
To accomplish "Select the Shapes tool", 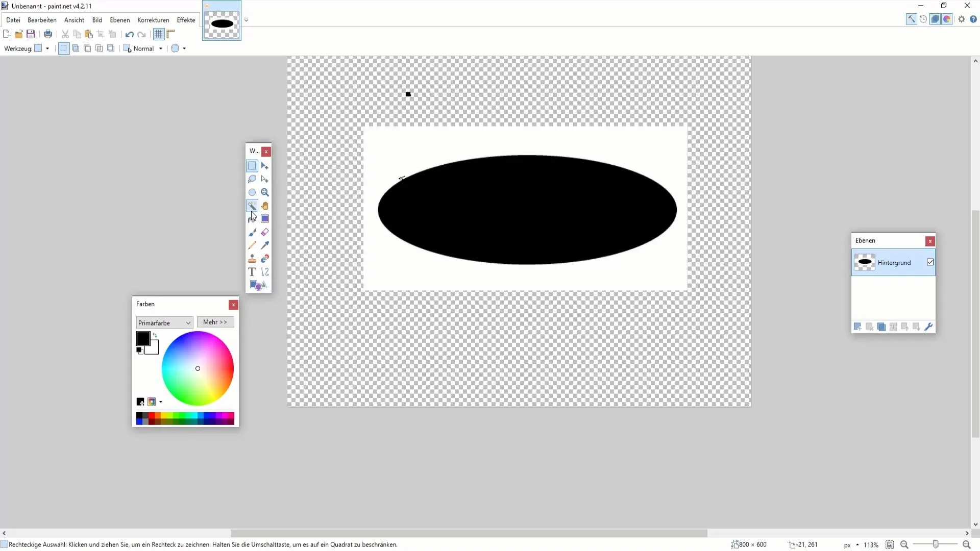I will pos(258,285).
